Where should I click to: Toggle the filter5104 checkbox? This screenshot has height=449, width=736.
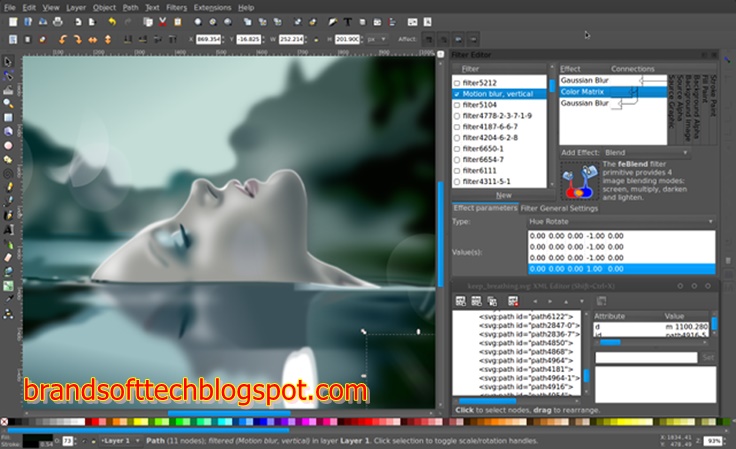[457, 105]
